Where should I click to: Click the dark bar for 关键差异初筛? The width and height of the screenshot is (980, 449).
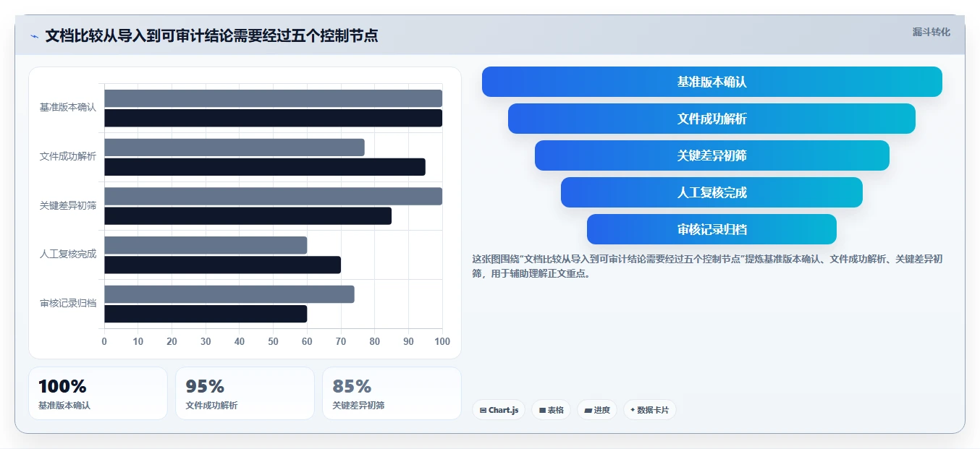[x=248, y=216]
